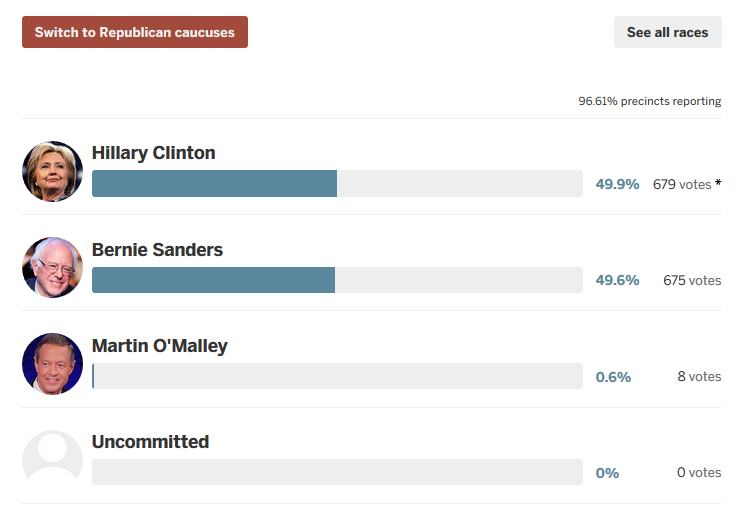The image size is (756, 512).
Task: Click the 679 votes count text
Action: [x=681, y=184]
